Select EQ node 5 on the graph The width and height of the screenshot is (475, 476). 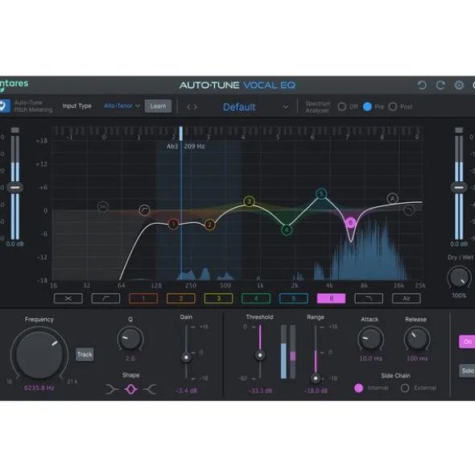point(321,193)
